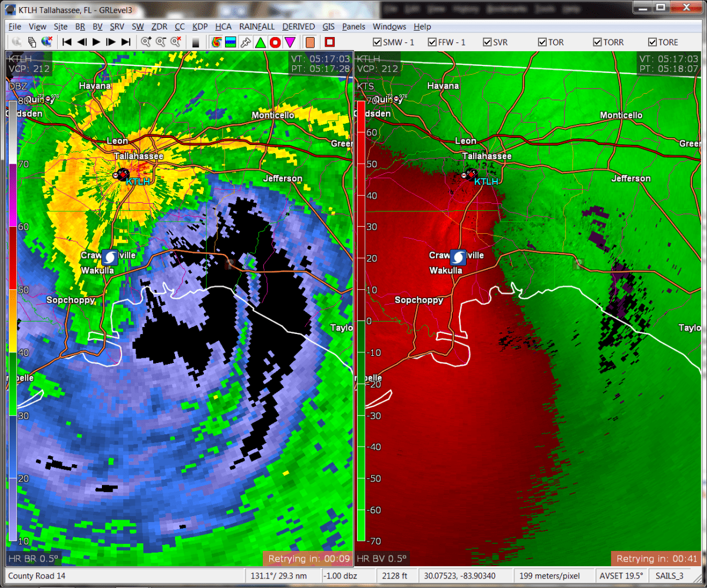Open the RAINFALL products menu
Image resolution: width=707 pixels, height=588 pixels.
pyautogui.click(x=257, y=27)
